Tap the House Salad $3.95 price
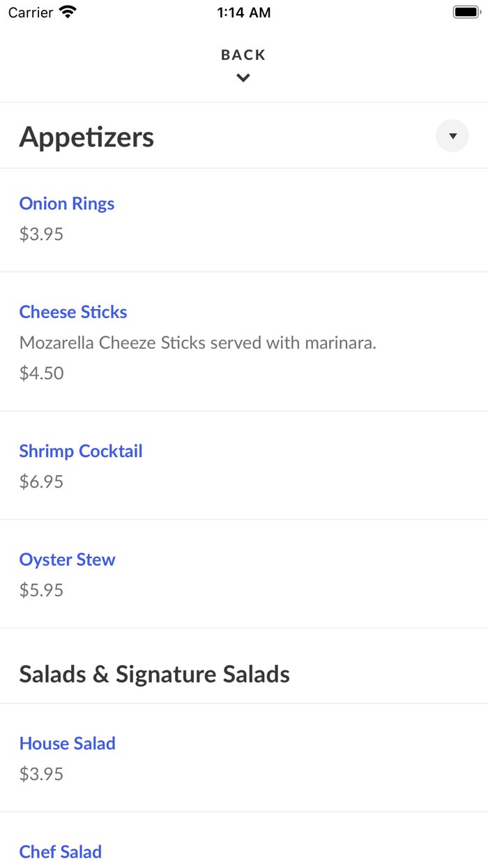Viewport: 488px width, 868px height. pyautogui.click(x=41, y=775)
